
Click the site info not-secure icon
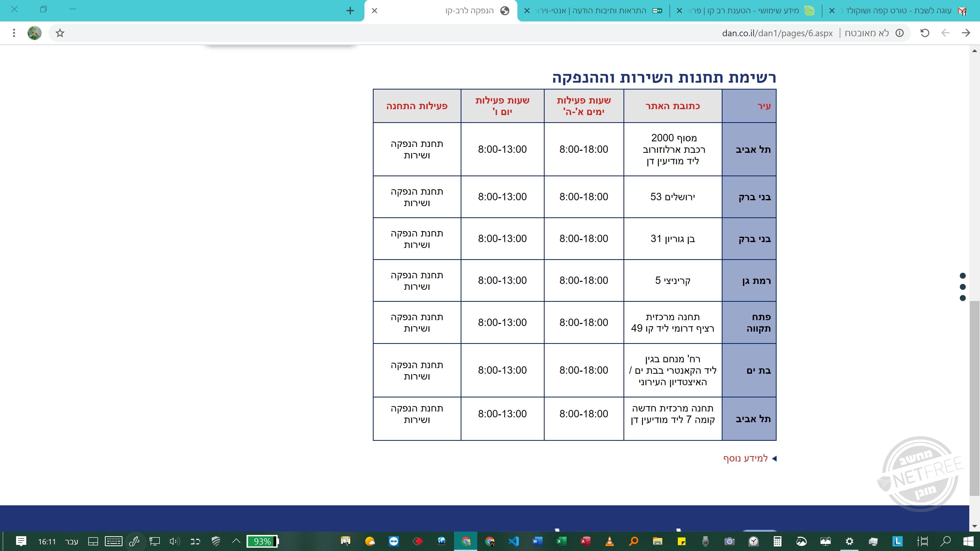900,33
